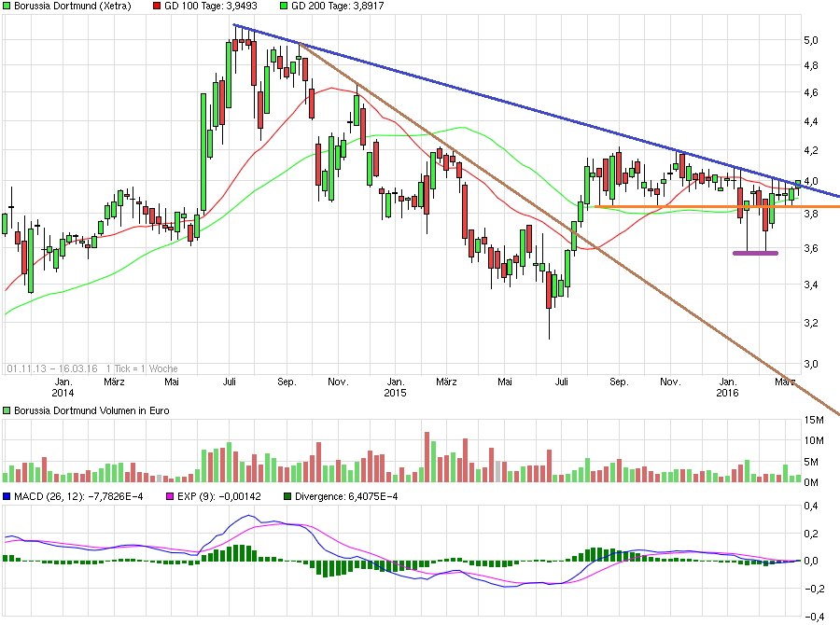
Task: Click the 'Borussia Dortmund Volumen in Euro' label
Action: pyautogui.click(x=91, y=410)
